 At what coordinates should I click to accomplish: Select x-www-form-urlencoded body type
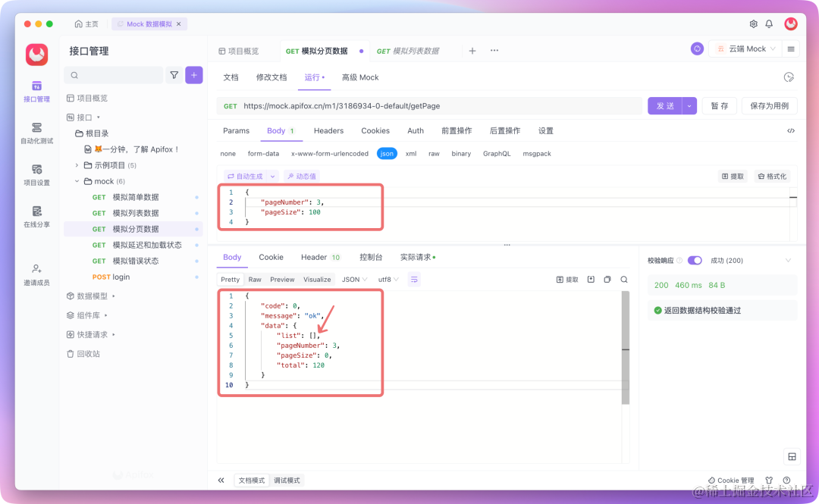330,154
